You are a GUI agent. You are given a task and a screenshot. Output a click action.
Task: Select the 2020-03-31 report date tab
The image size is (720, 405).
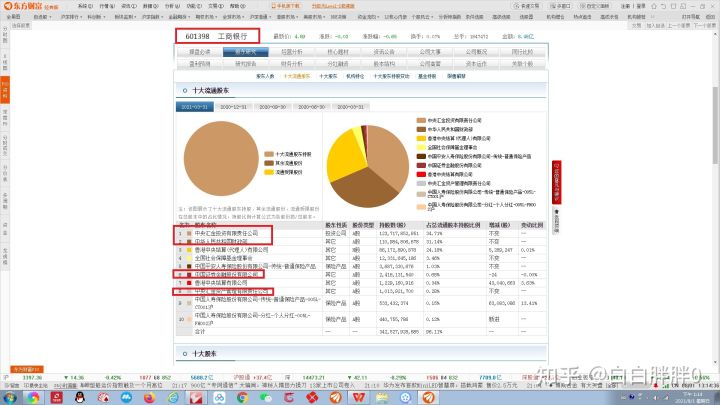tap(350, 107)
